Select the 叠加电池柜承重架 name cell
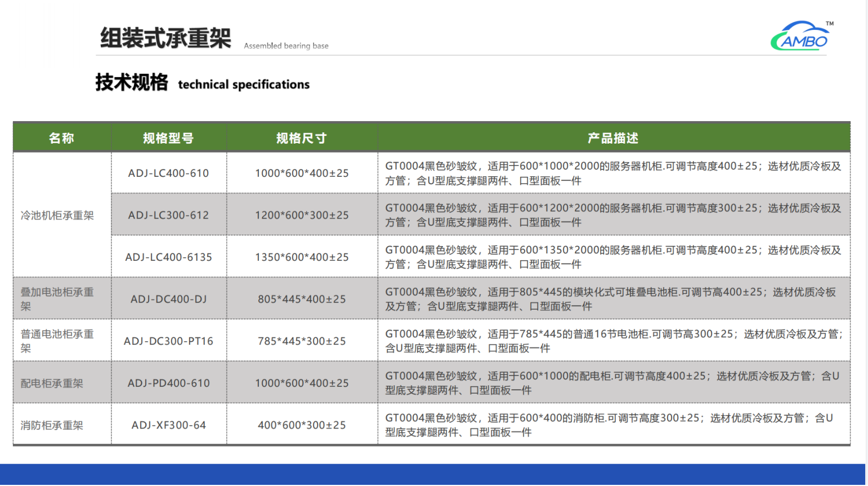 (57, 299)
